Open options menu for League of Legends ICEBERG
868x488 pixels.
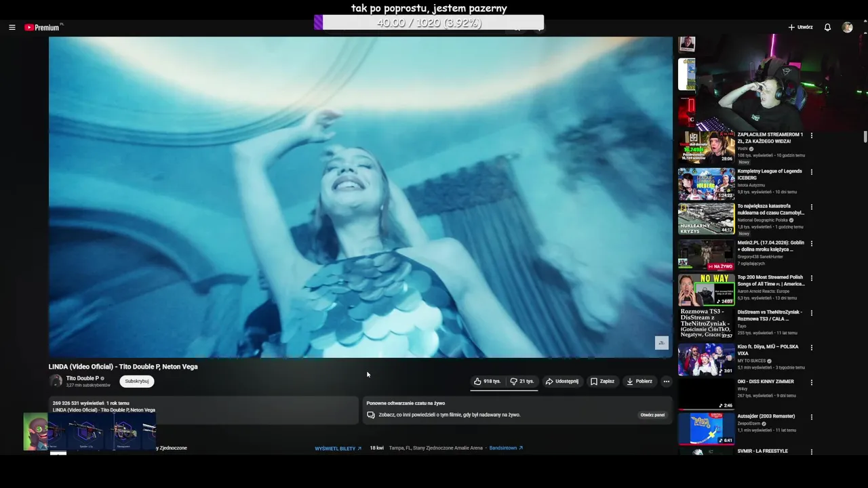(811, 172)
